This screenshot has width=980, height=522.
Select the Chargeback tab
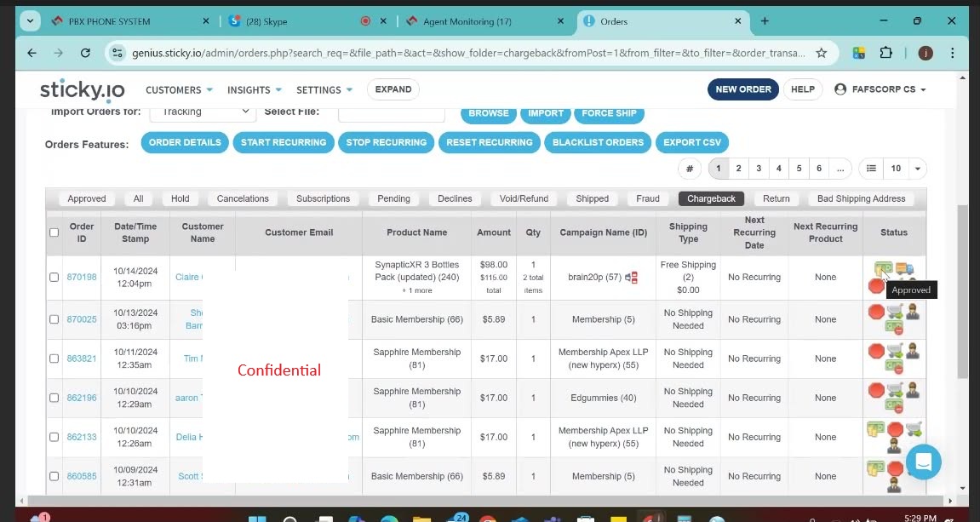pyautogui.click(x=711, y=198)
